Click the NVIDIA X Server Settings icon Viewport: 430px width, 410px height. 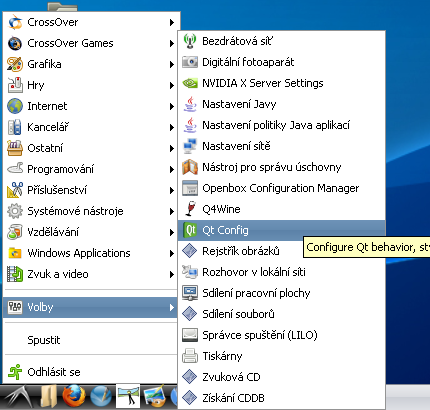click(190, 83)
